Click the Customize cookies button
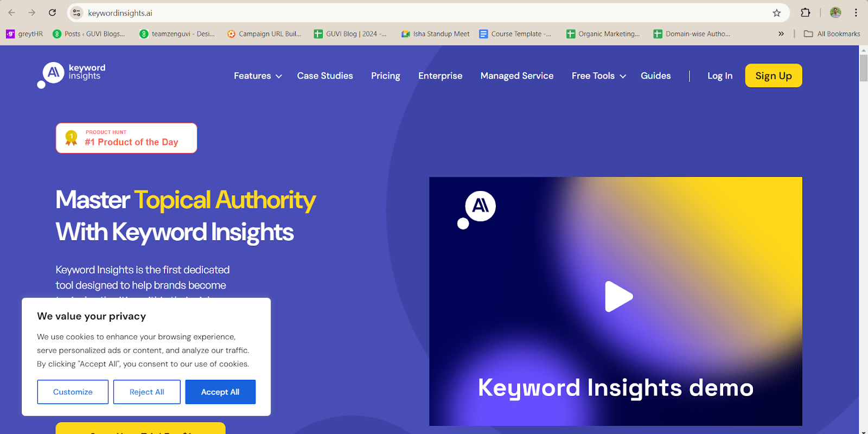This screenshot has height=434, width=868. (x=73, y=392)
